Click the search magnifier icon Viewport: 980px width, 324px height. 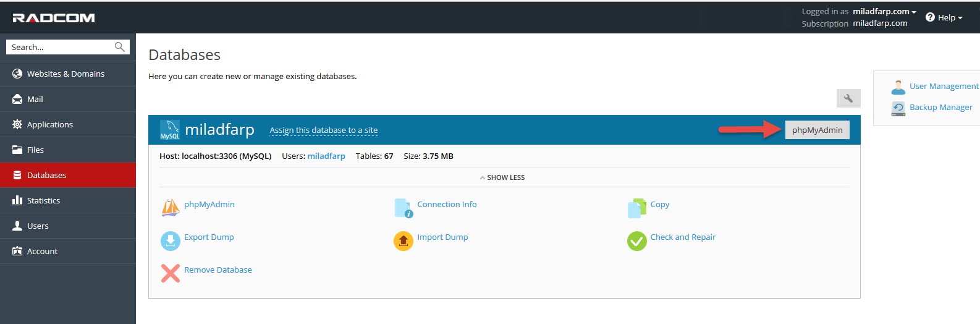click(x=120, y=47)
